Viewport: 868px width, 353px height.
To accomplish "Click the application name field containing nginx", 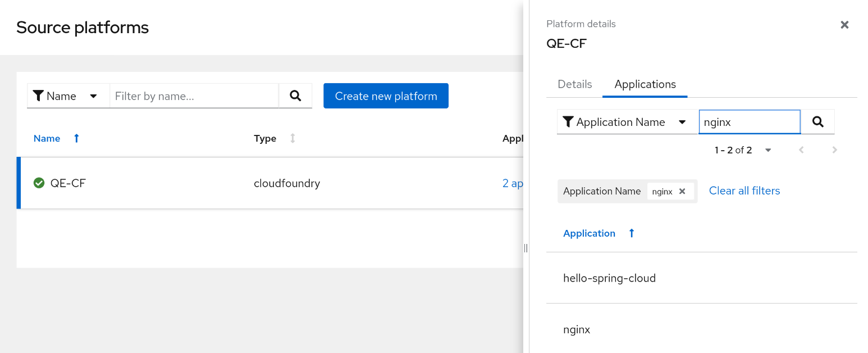I will coord(749,122).
